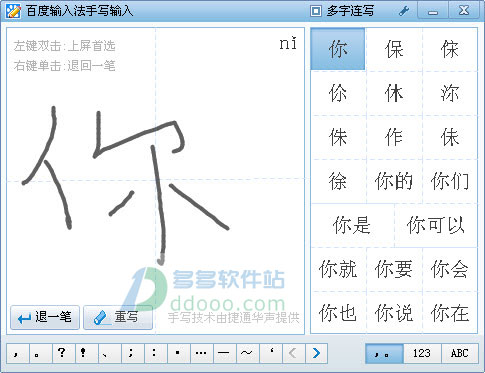Click the handwriting canvas area

point(155,181)
